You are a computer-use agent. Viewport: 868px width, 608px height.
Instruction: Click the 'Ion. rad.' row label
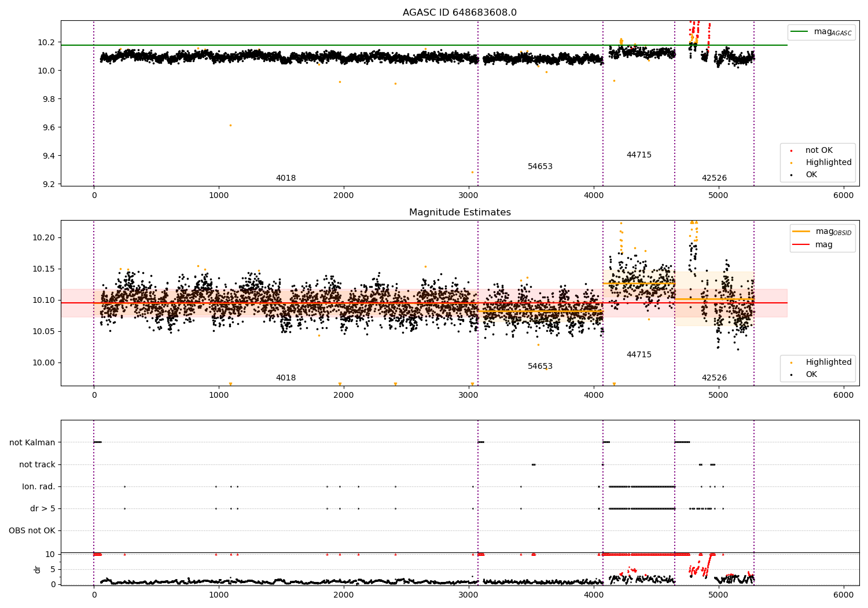tap(39, 487)
